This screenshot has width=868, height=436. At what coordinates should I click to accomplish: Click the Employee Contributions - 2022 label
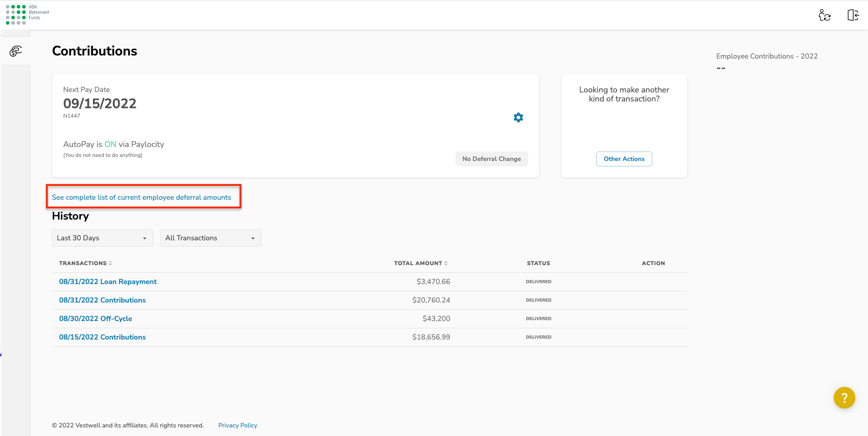point(767,56)
